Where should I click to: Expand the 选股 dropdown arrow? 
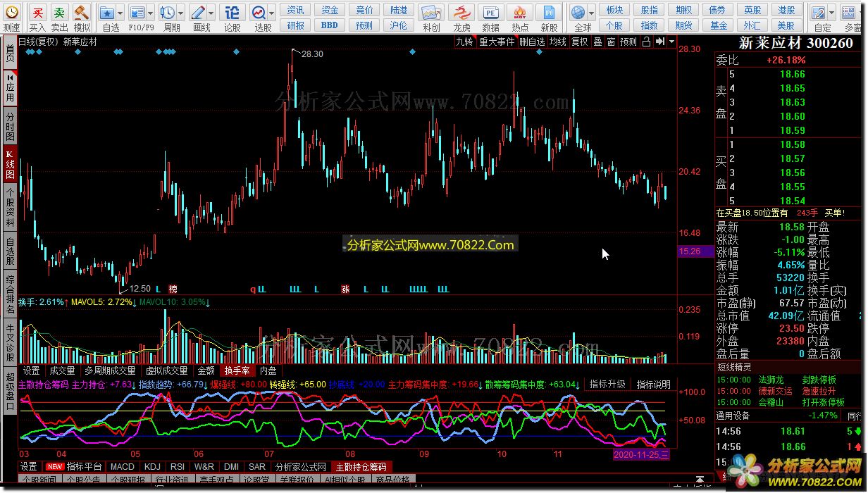coord(271,13)
